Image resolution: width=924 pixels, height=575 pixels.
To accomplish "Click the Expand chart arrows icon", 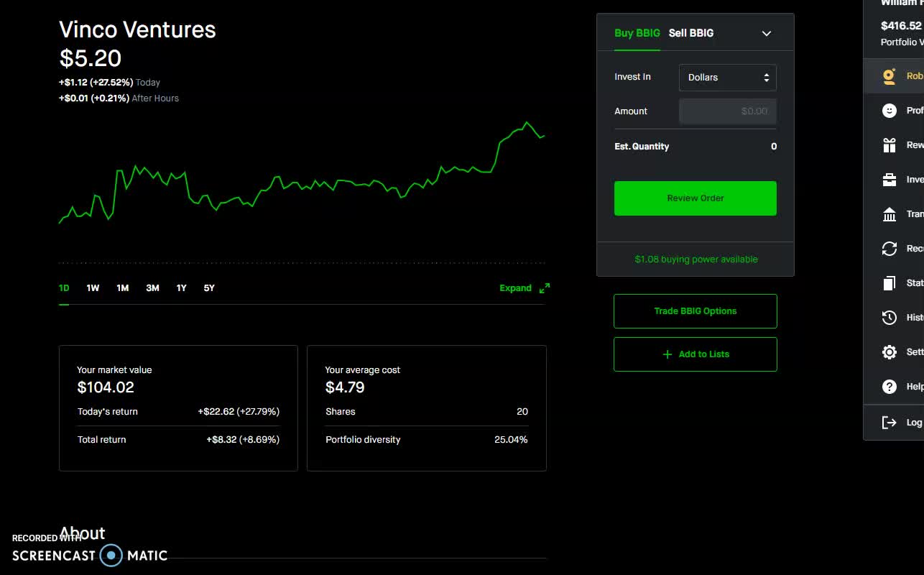I will 545,288.
